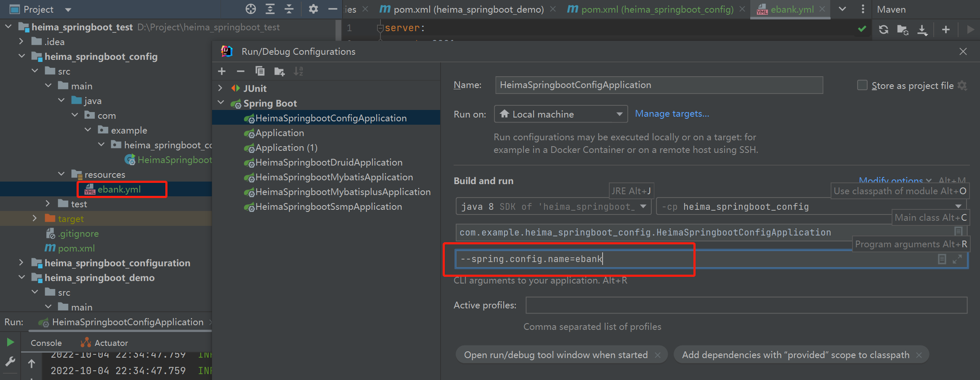Viewport: 980px width, 380px height.
Task: Enable the Store as project file checkbox
Action: click(862, 86)
